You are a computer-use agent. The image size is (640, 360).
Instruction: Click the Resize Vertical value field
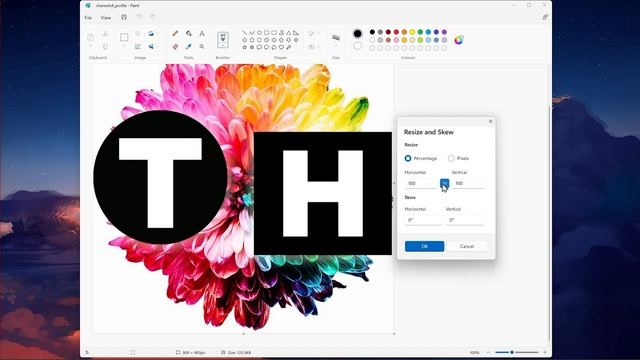click(468, 183)
